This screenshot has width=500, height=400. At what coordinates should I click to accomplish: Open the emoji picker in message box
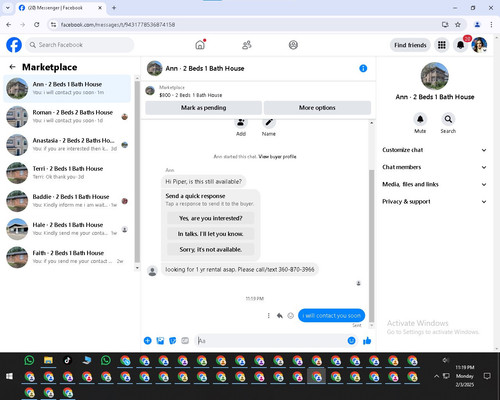351,340
